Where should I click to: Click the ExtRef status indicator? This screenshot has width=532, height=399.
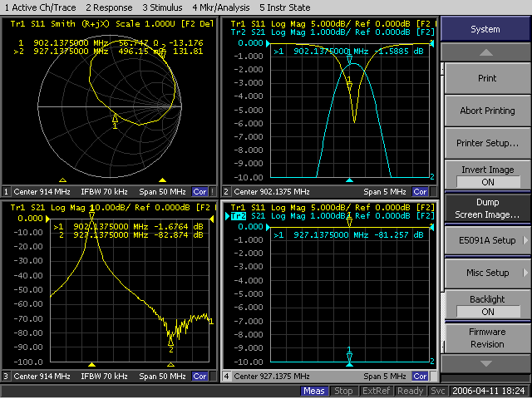tap(376, 391)
